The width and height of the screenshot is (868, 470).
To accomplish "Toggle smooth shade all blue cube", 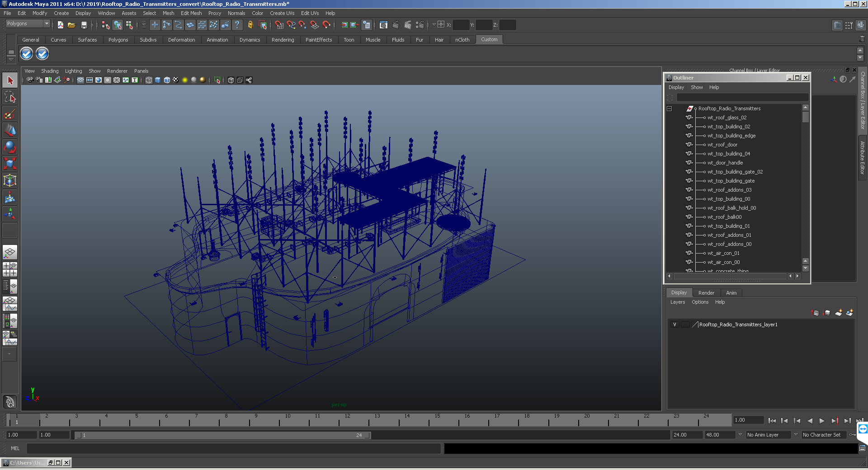I will tap(158, 80).
